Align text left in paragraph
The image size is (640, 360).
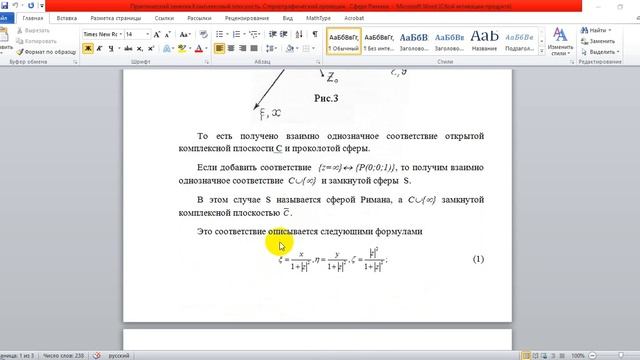[x=219, y=49]
